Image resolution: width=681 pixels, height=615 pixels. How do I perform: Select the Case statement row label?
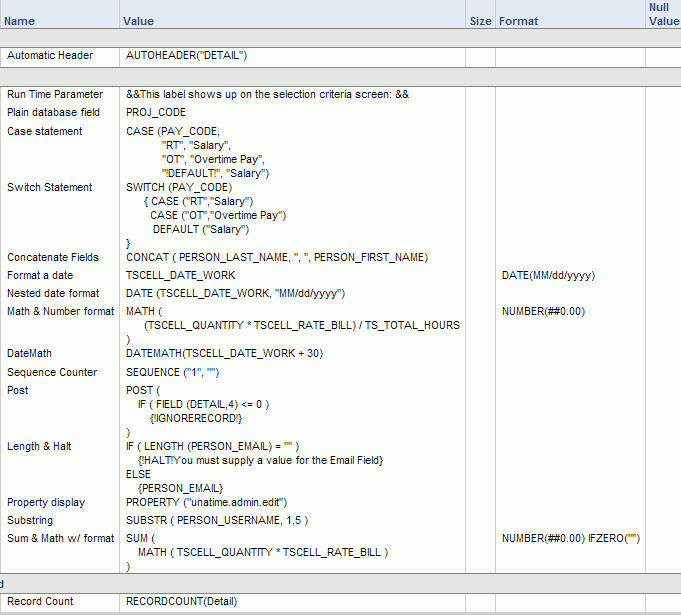(45, 131)
